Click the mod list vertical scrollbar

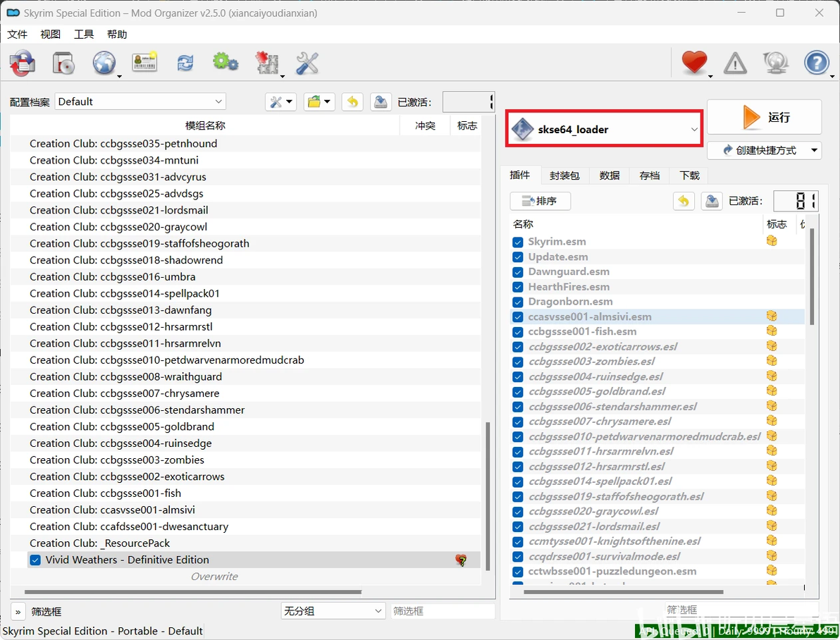[x=488, y=496]
